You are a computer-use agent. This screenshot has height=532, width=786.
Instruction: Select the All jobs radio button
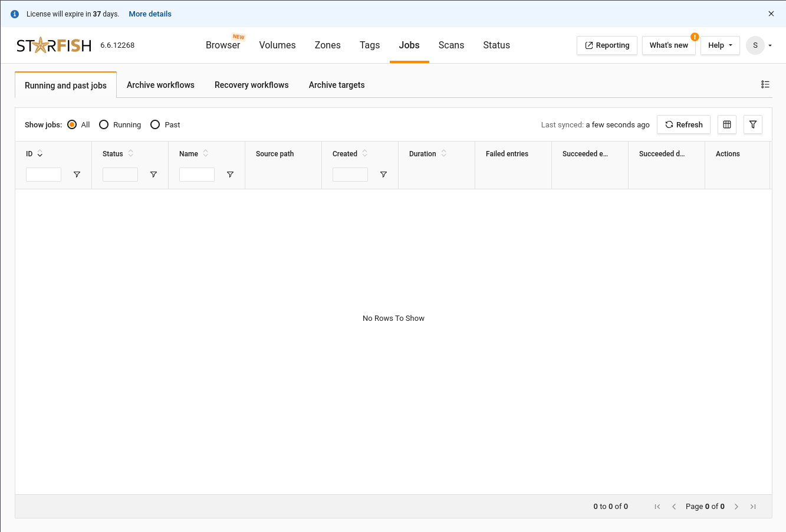click(x=72, y=124)
